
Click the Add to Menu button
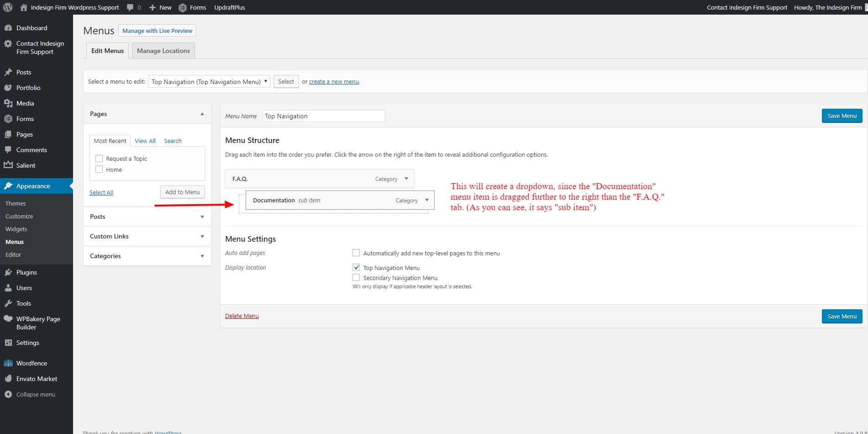tap(182, 192)
